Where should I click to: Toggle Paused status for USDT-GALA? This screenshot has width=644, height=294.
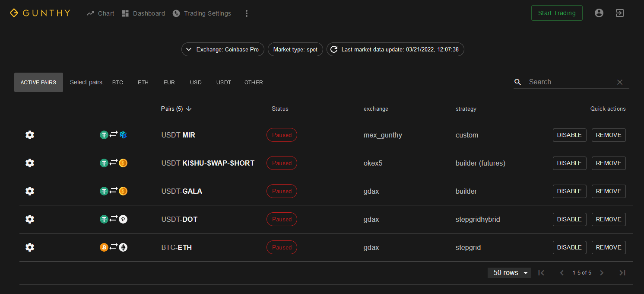(x=282, y=191)
